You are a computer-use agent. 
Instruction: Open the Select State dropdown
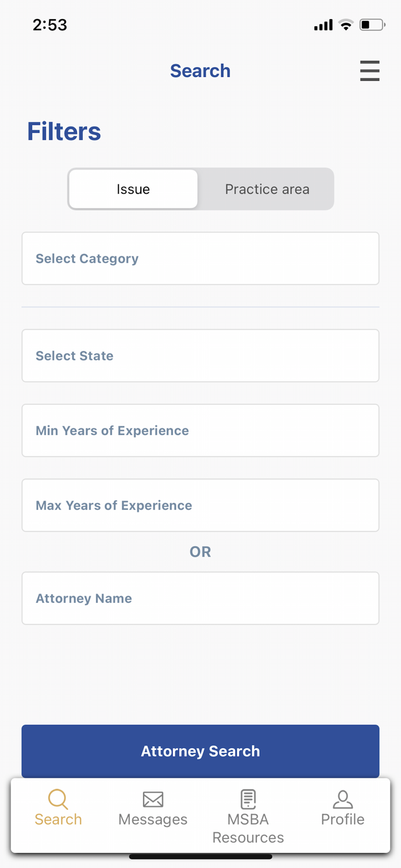(200, 355)
